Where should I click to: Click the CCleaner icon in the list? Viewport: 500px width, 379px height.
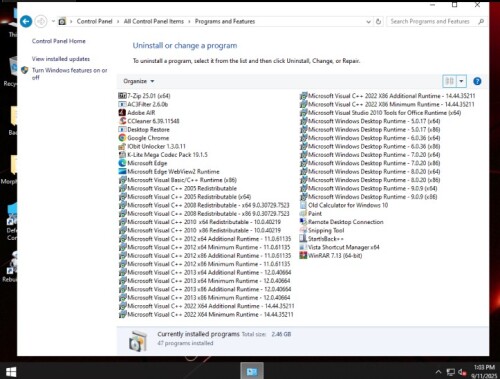[x=122, y=121]
